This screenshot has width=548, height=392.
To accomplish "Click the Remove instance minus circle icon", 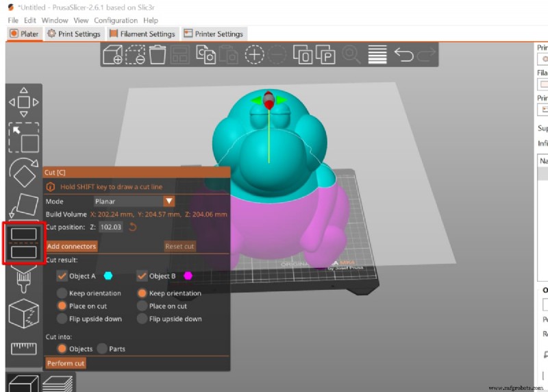I will [x=277, y=55].
